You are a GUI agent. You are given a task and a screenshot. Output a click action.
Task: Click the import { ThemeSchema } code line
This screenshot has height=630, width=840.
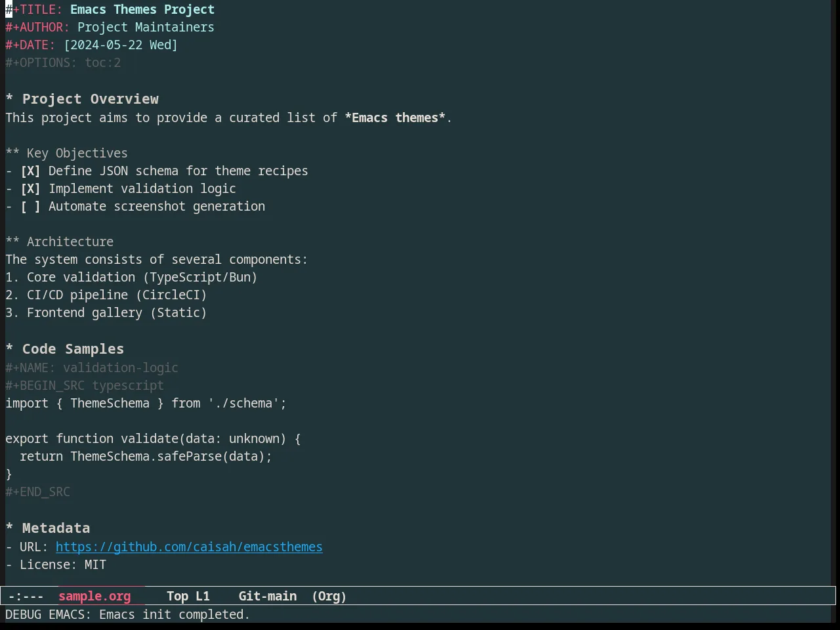146,404
